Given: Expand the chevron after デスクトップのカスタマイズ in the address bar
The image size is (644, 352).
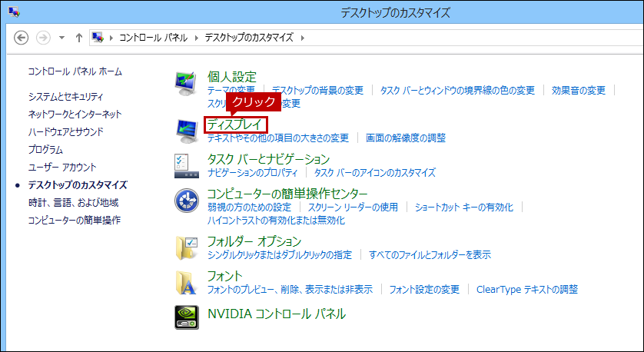Looking at the screenshot, I should click(303, 38).
